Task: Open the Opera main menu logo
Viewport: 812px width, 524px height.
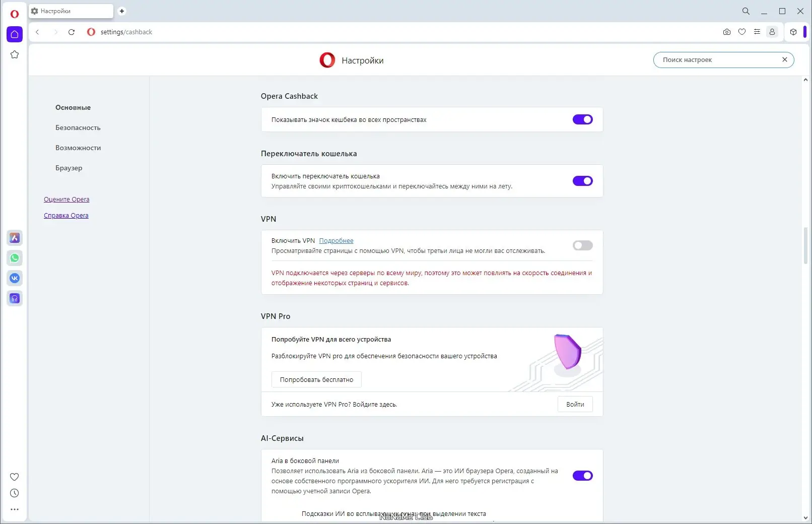Action: (15, 14)
